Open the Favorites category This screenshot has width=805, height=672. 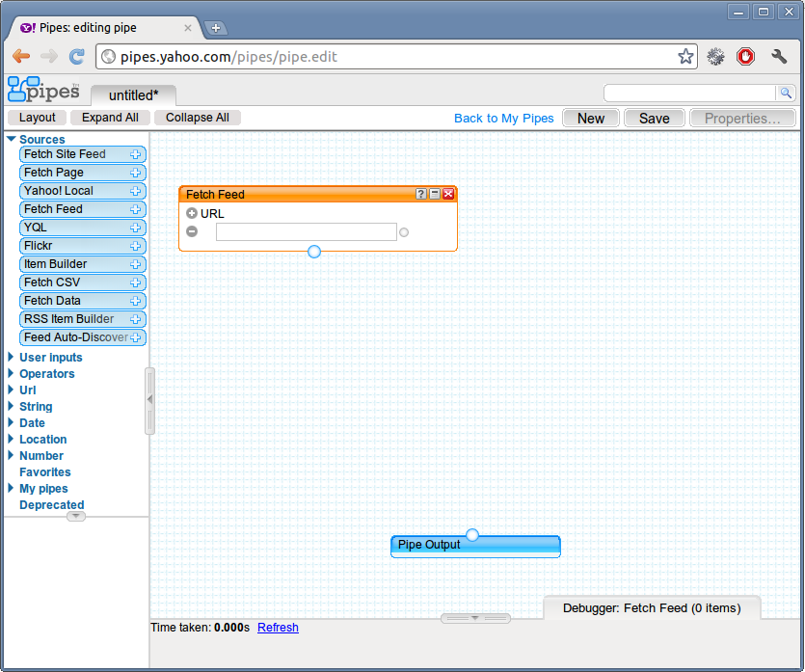click(x=45, y=472)
